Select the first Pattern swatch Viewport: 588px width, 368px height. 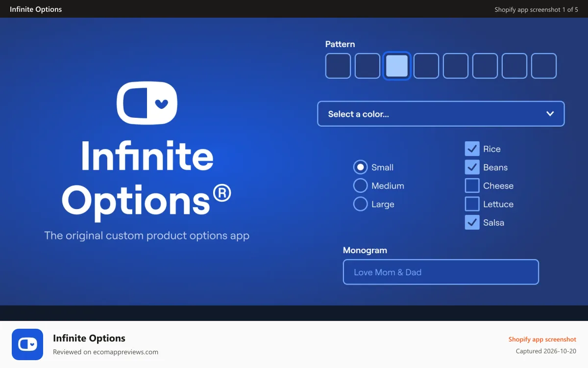(338, 66)
